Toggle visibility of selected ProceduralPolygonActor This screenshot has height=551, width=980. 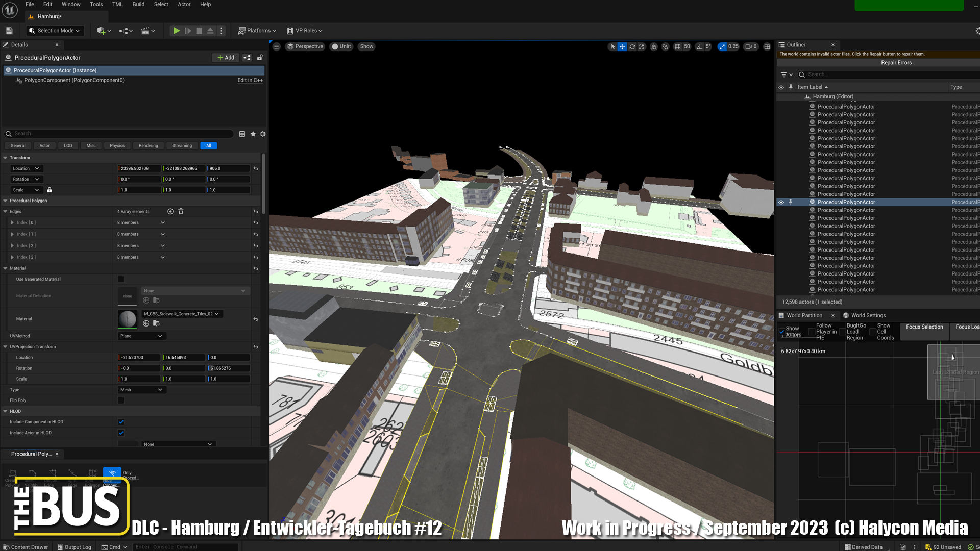click(781, 202)
